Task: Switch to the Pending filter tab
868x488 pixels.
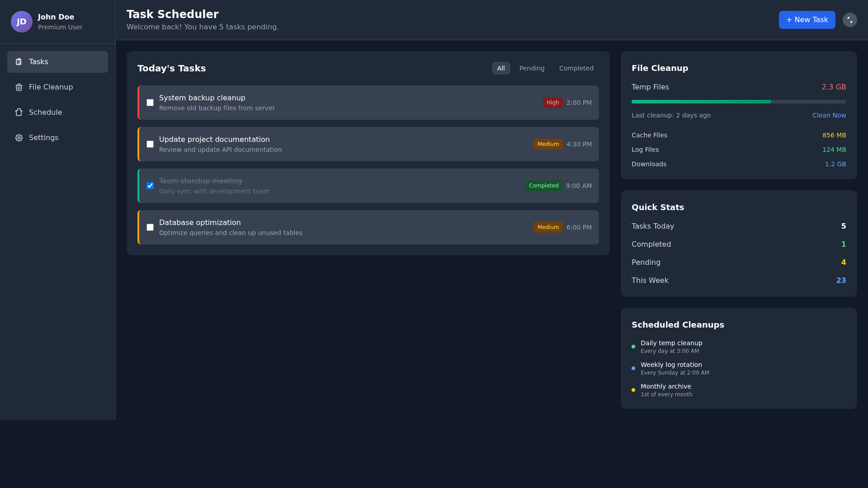Action: (532, 68)
